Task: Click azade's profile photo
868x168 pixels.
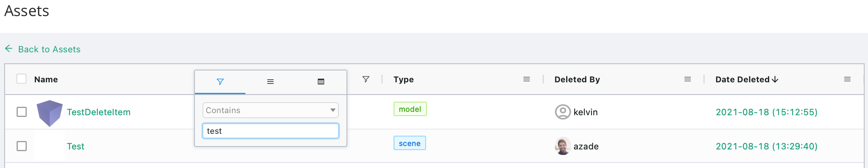Action: [x=563, y=146]
